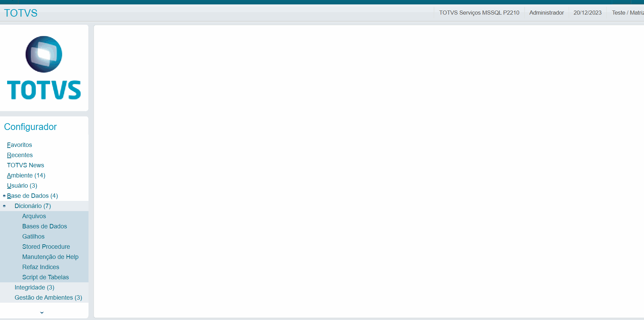Collapse the bullet beside Dicionário (7)
The width and height of the screenshot is (644, 320).
point(4,206)
